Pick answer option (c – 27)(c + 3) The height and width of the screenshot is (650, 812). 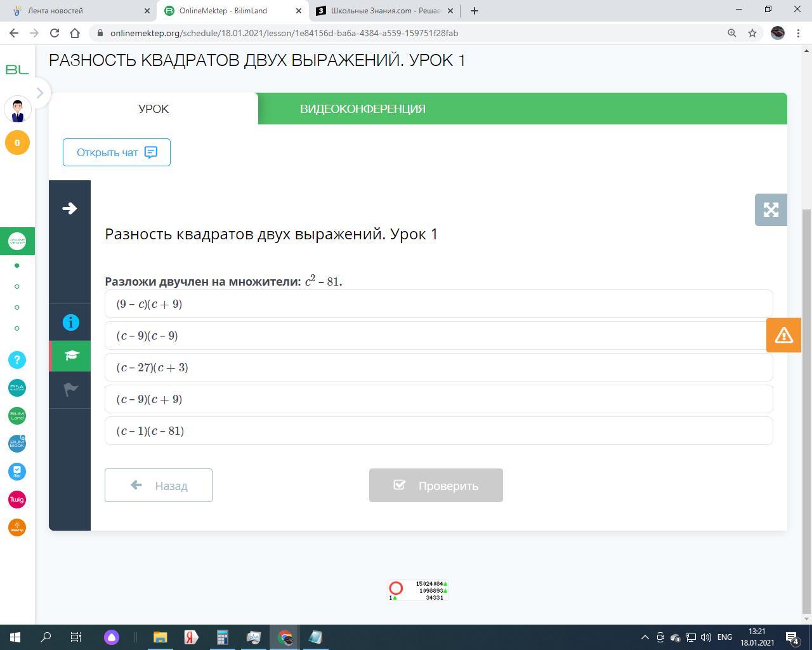pos(438,368)
